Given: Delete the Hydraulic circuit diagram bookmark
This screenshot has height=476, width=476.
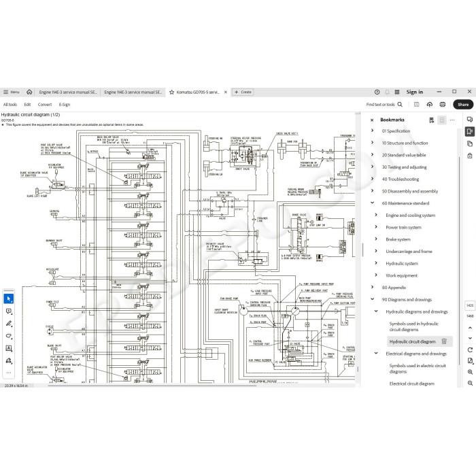Looking at the screenshot, I should point(444,341).
